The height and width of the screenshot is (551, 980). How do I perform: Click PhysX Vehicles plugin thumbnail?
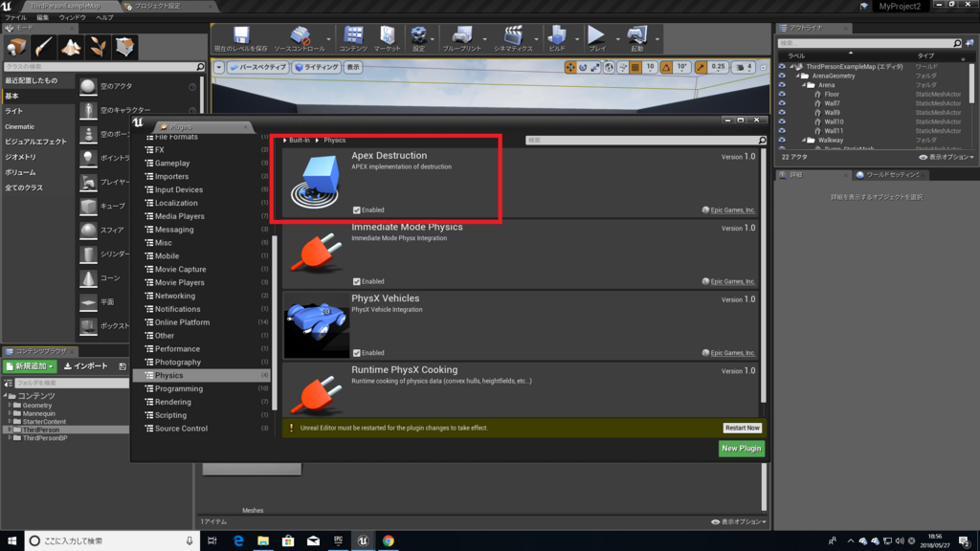click(316, 325)
